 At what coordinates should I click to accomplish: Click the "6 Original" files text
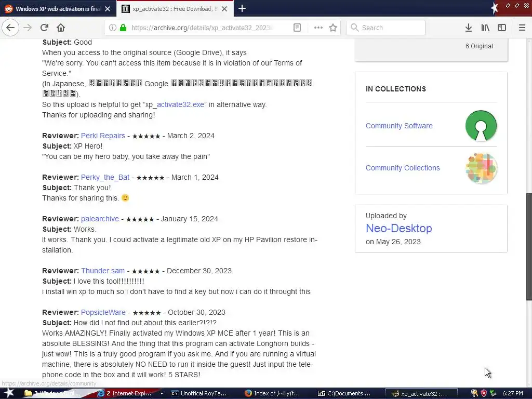pyautogui.click(x=479, y=46)
